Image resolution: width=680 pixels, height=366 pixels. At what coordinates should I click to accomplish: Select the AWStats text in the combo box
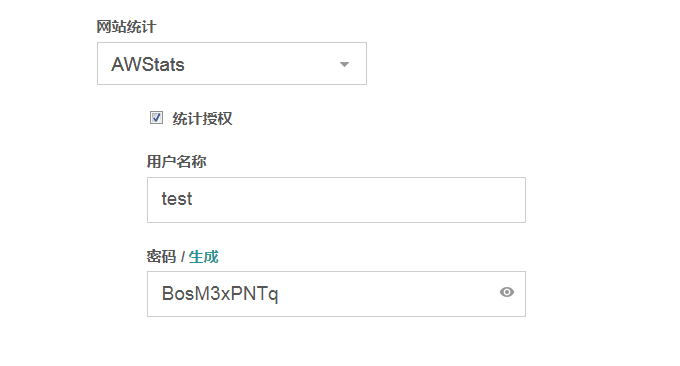[148, 65]
